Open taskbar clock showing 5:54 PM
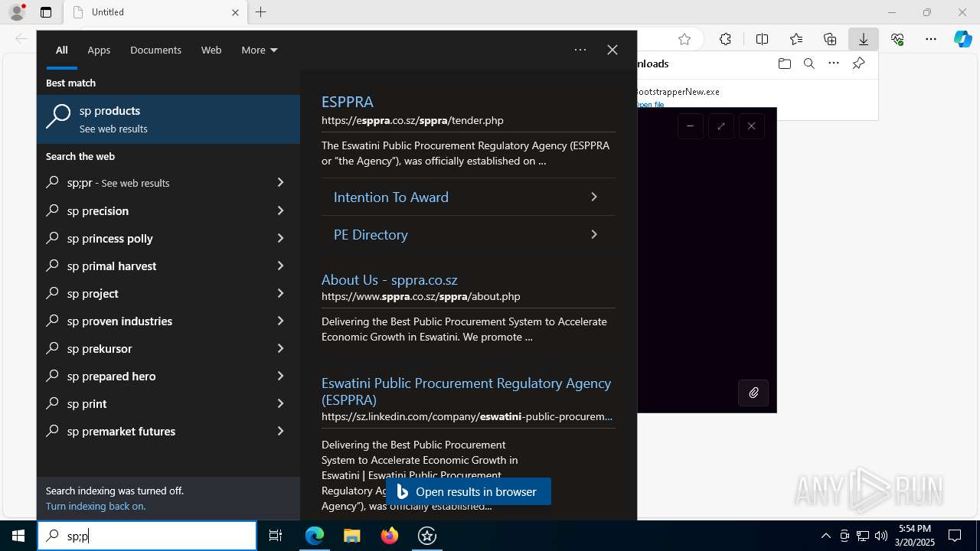The height and width of the screenshot is (551, 980). [915, 536]
